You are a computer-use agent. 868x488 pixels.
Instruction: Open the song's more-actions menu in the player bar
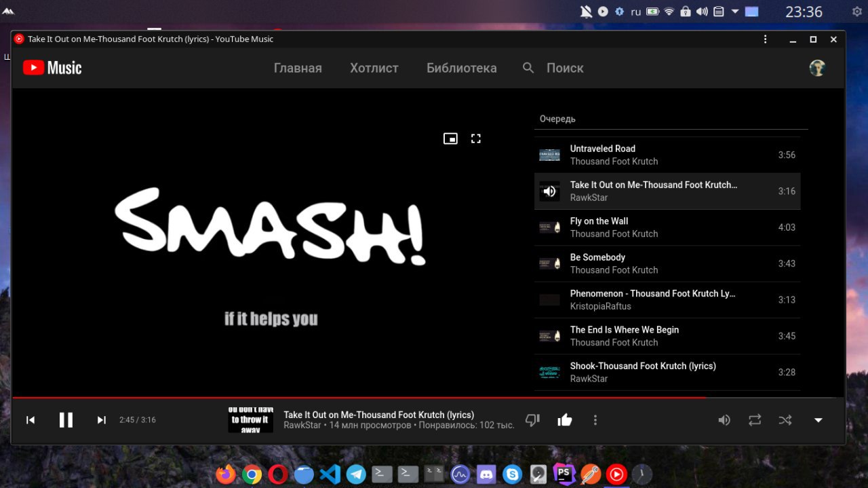pos(595,420)
